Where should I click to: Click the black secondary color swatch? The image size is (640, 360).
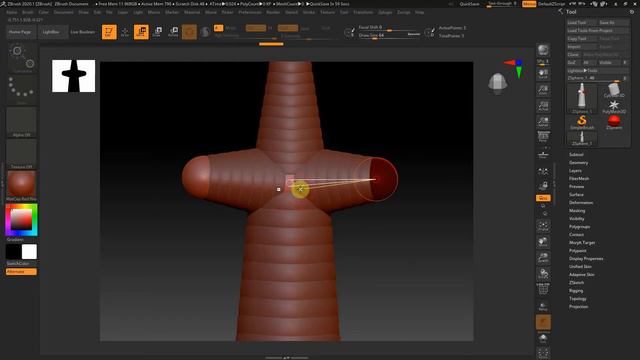13,252
